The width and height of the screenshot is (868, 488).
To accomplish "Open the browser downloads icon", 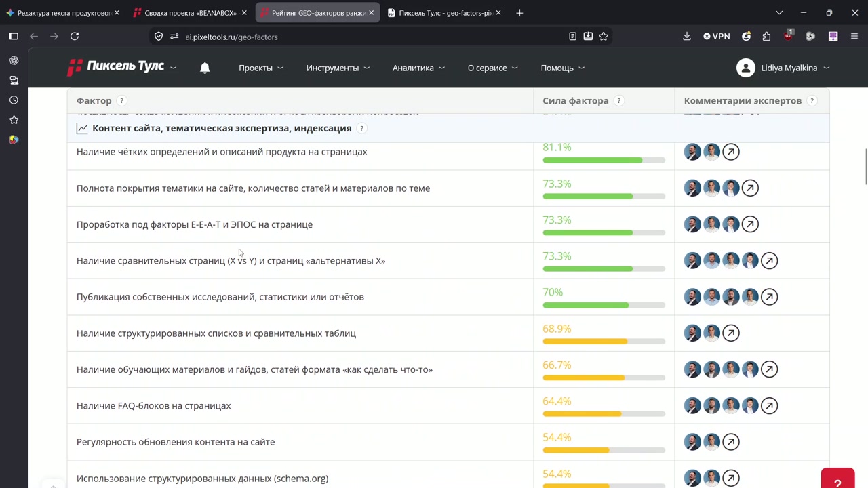I will (687, 37).
